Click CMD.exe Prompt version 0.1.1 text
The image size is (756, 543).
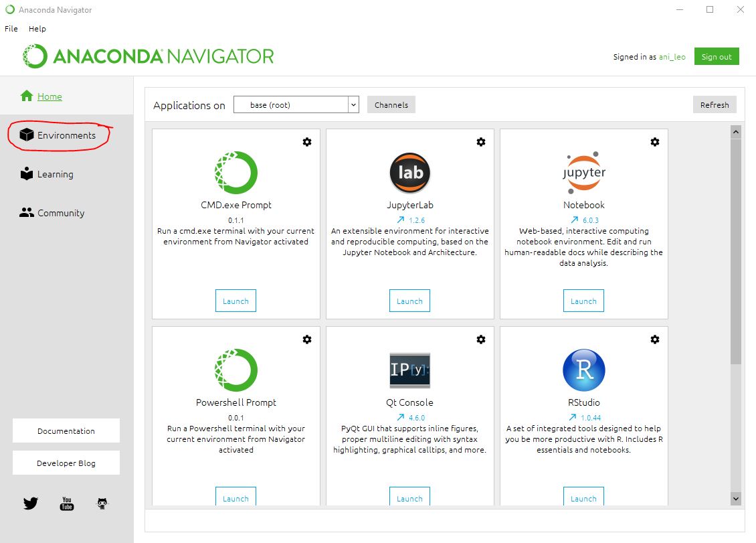tap(235, 220)
